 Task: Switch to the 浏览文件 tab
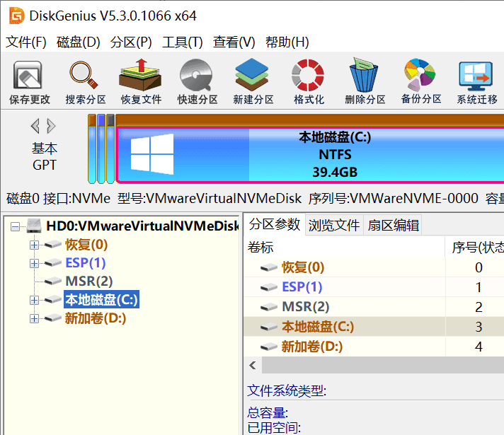(x=334, y=225)
